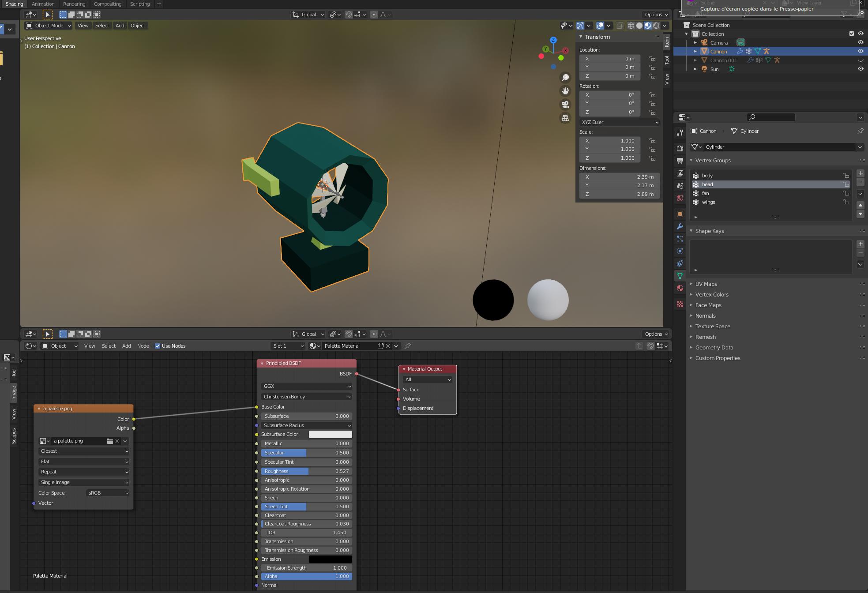The width and height of the screenshot is (868, 593).
Task: Select the Material Properties tab (sphere icon)
Action: 680,288
